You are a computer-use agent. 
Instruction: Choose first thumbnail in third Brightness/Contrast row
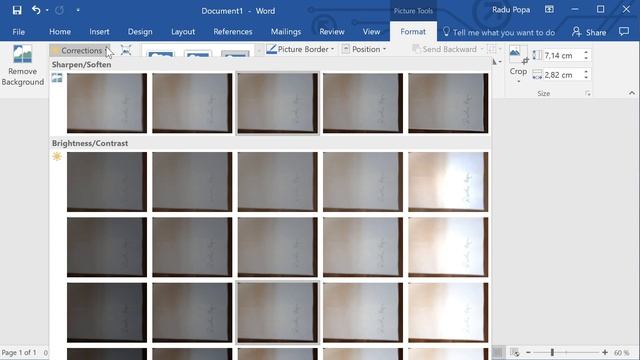coord(107,312)
